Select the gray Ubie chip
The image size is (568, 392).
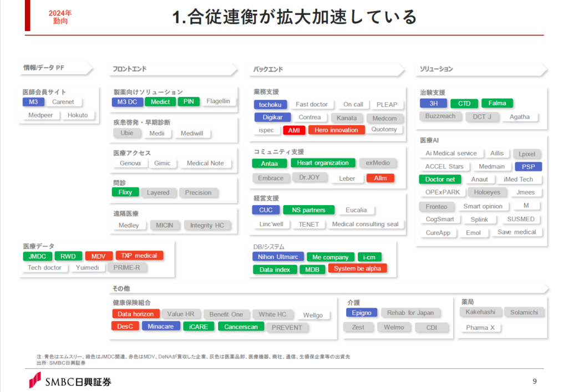click(x=127, y=133)
